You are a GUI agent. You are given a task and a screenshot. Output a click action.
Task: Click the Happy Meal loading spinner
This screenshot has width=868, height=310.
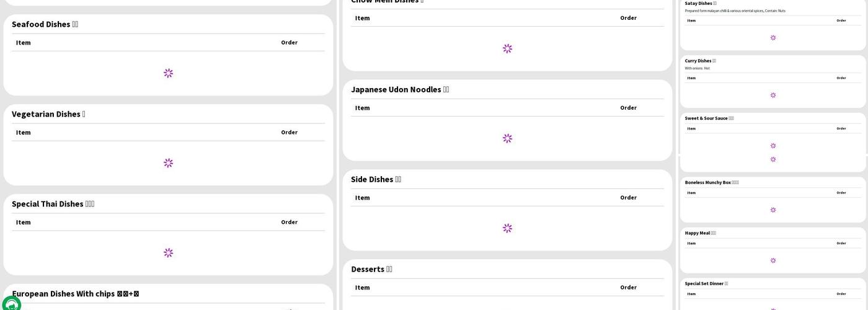click(773, 261)
